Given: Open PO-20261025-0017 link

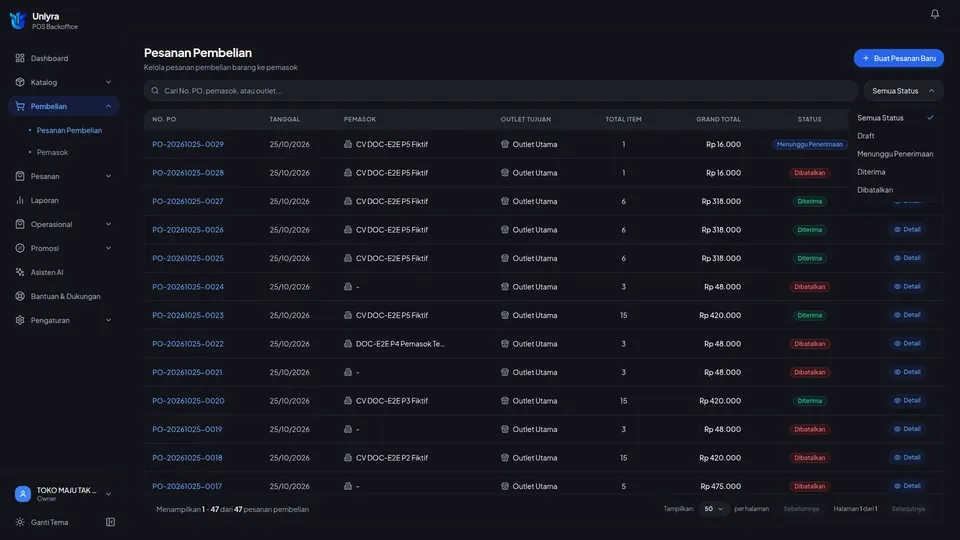Looking at the screenshot, I should 187,486.
